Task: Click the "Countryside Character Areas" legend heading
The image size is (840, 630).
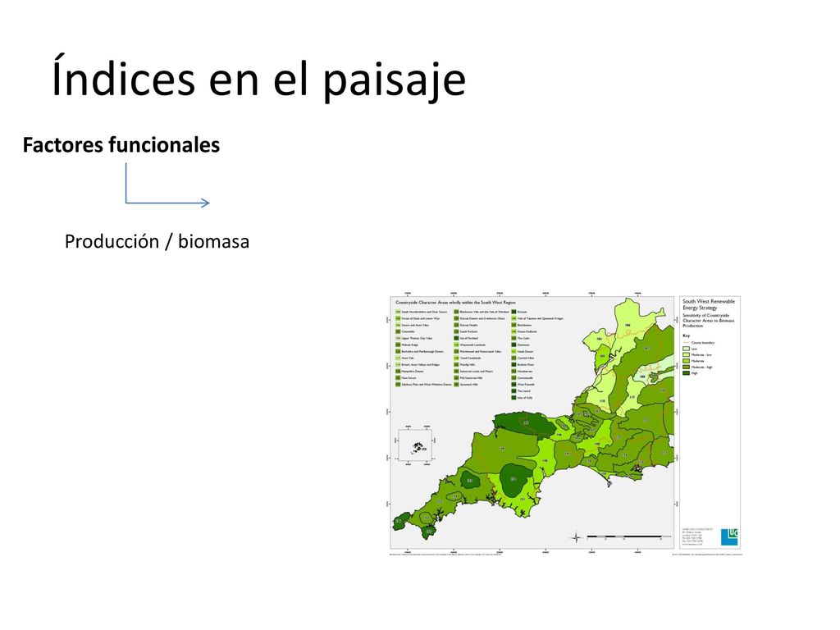Action: click(455, 303)
